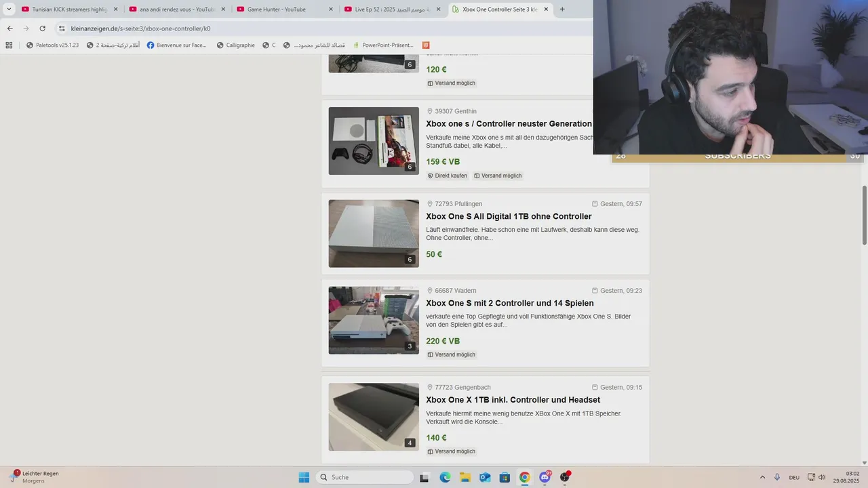The height and width of the screenshot is (488, 868).
Task: Click the page vertical scrollbar thumb
Action: coord(864,215)
